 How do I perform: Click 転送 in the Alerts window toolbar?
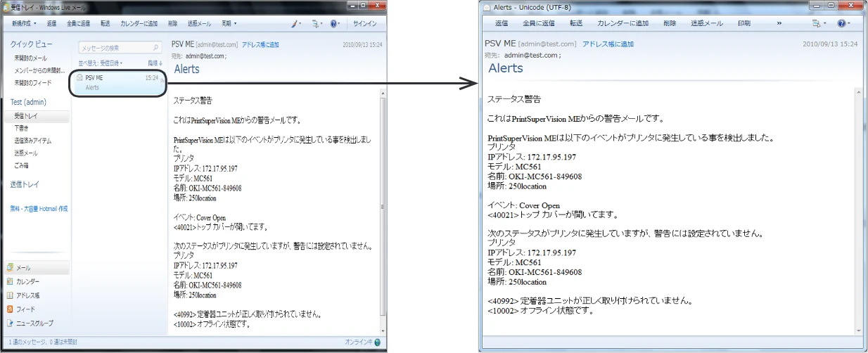[576, 23]
